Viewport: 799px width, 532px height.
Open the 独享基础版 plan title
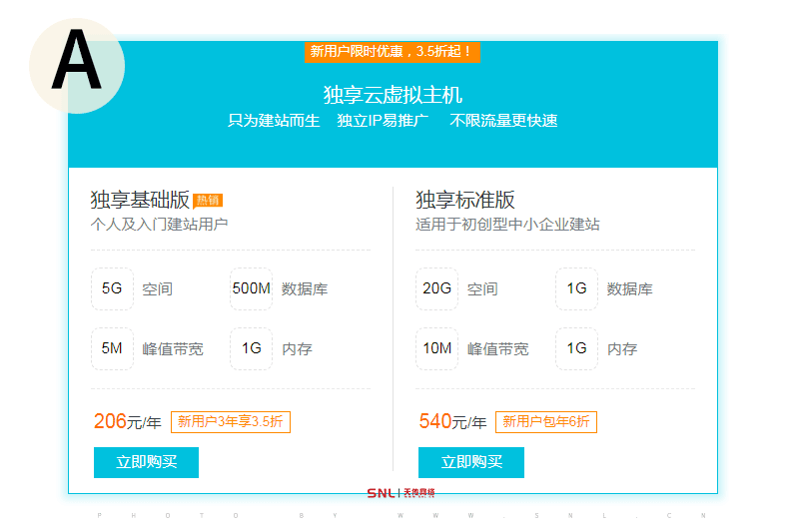(x=140, y=200)
